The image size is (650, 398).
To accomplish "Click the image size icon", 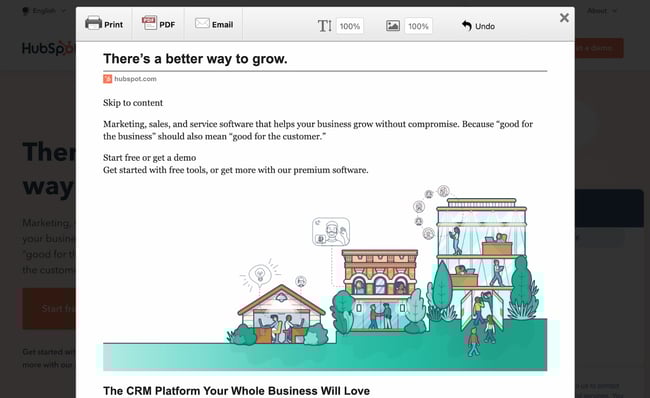I will click(393, 26).
